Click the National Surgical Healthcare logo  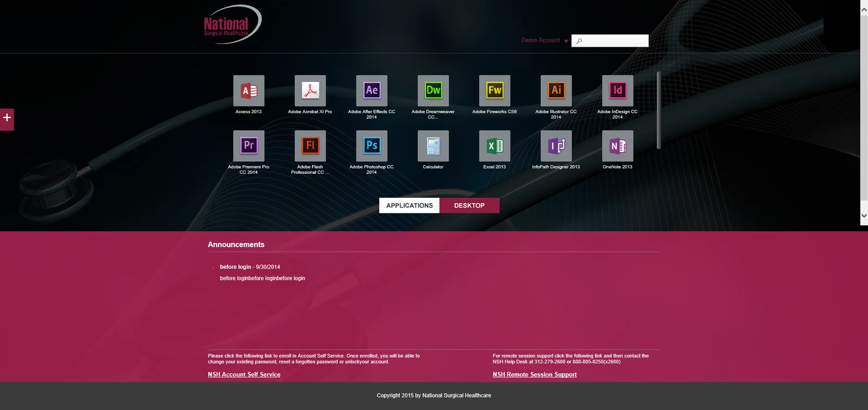tap(232, 24)
